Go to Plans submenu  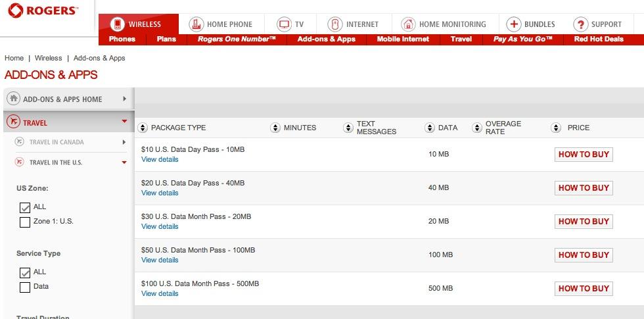(x=166, y=39)
